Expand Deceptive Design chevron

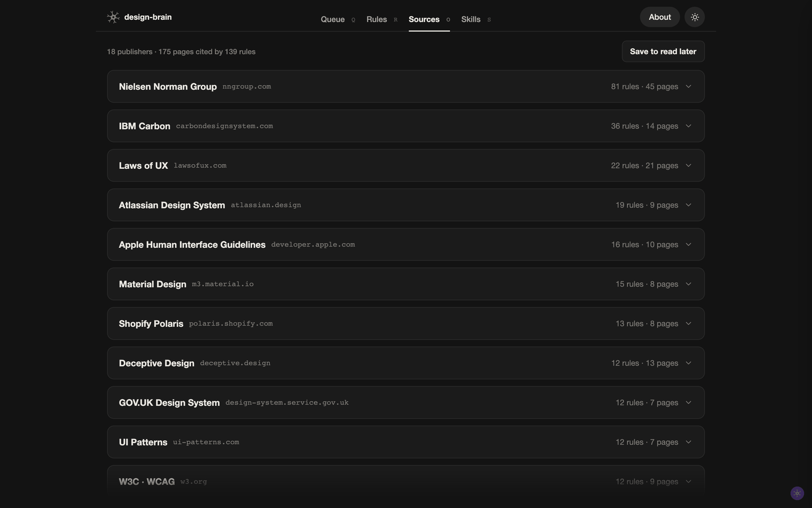tap(689, 363)
